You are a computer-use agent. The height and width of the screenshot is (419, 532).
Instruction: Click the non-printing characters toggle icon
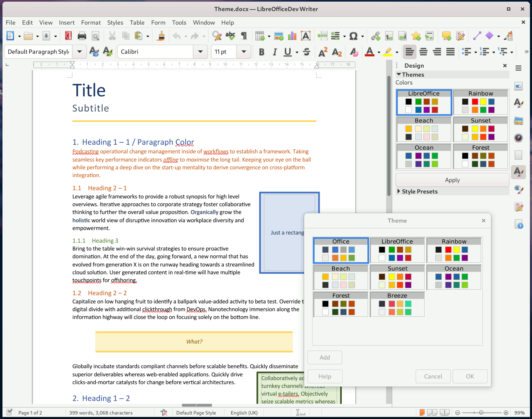tap(244, 36)
